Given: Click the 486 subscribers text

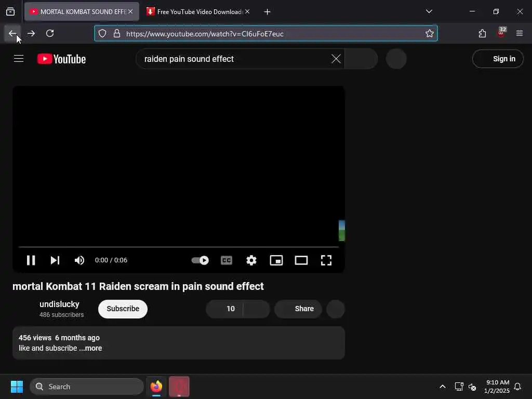Looking at the screenshot, I should click(61, 315).
